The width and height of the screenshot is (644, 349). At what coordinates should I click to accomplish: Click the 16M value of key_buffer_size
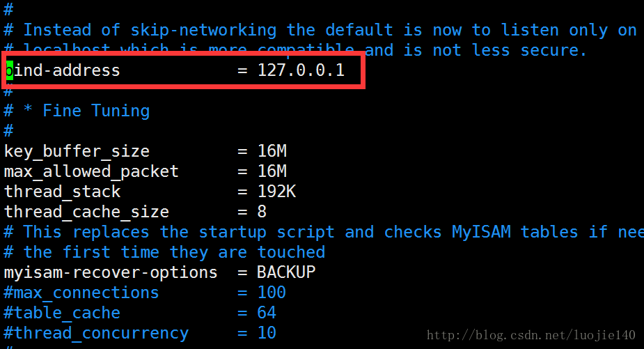point(272,151)
